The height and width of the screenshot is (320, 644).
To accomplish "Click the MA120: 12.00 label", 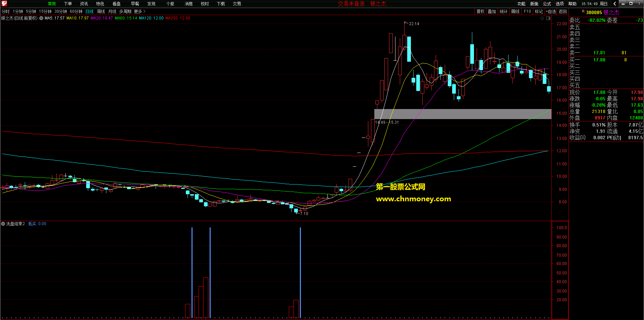I will coord(151,18).
